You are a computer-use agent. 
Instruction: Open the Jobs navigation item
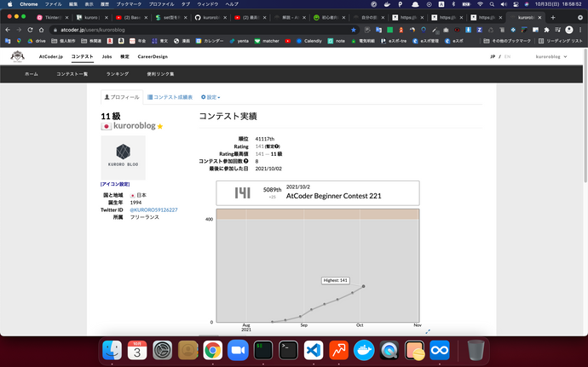point(107,56)
